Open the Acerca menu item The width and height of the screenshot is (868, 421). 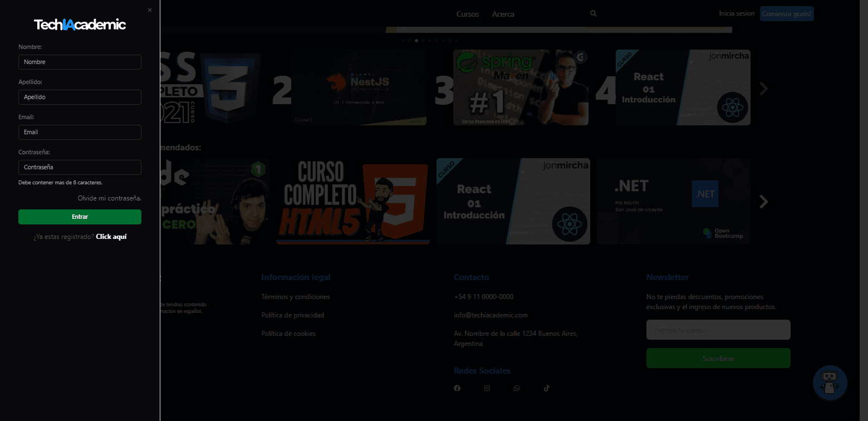pyautogui.click(x=503, y=14)
